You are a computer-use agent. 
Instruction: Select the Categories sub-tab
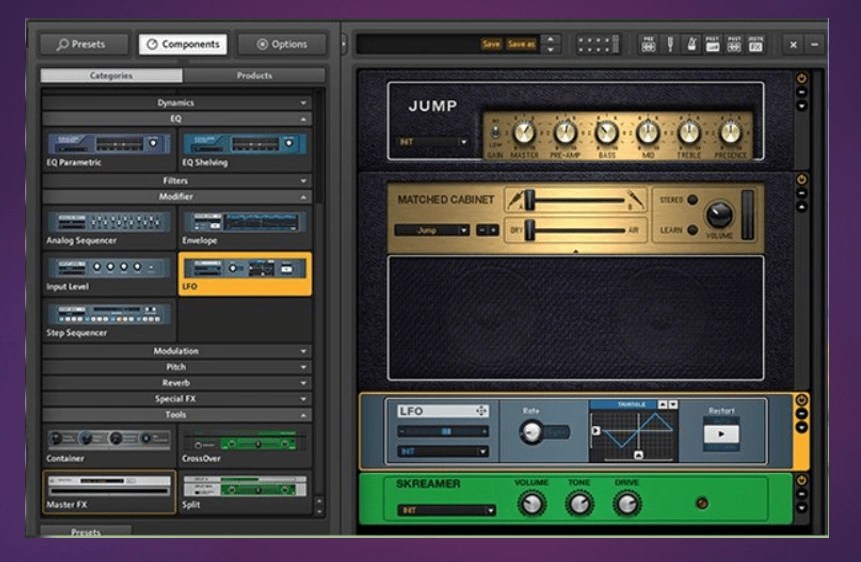(x=111, y=75)
